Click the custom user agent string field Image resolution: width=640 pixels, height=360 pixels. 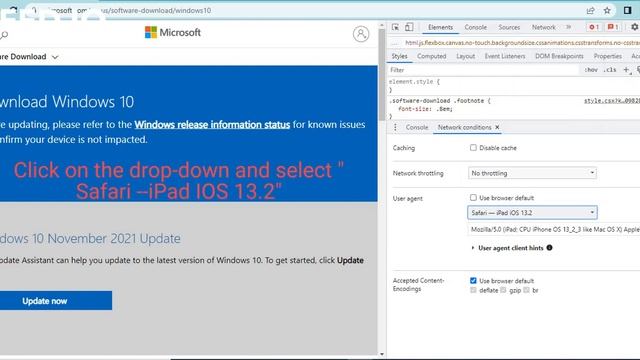[x=553, y=229]
